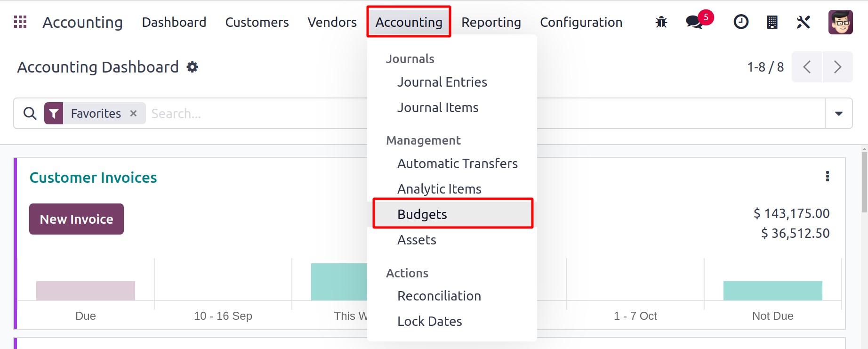
Task: Click the bug debug tools icon
Action: 661,22
